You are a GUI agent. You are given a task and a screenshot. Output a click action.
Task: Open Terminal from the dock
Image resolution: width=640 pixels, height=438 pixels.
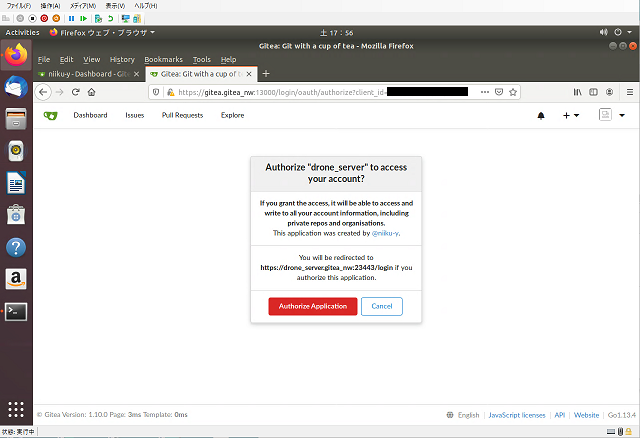click(16, 311)
